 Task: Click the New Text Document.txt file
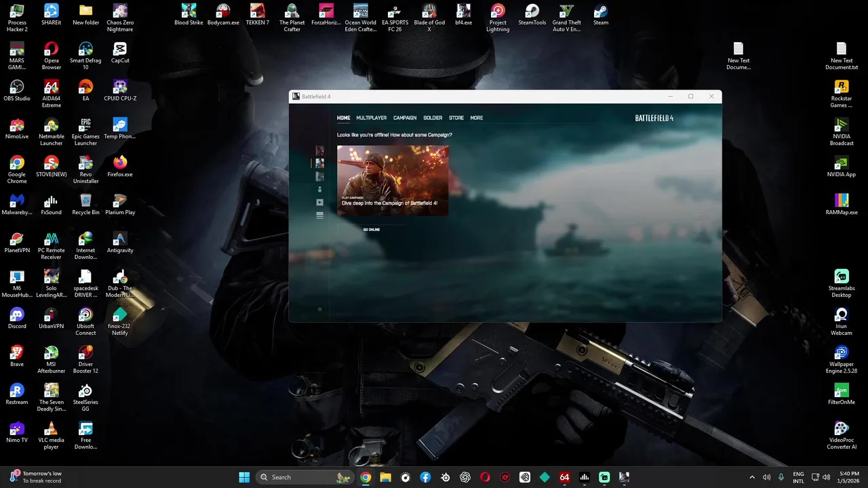click(x=842, y=56)
